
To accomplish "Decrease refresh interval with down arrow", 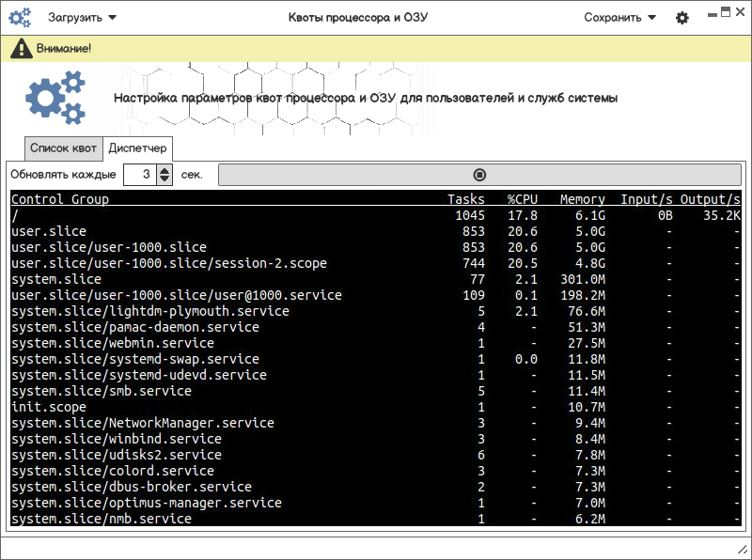I will click(x=164, y=179).
